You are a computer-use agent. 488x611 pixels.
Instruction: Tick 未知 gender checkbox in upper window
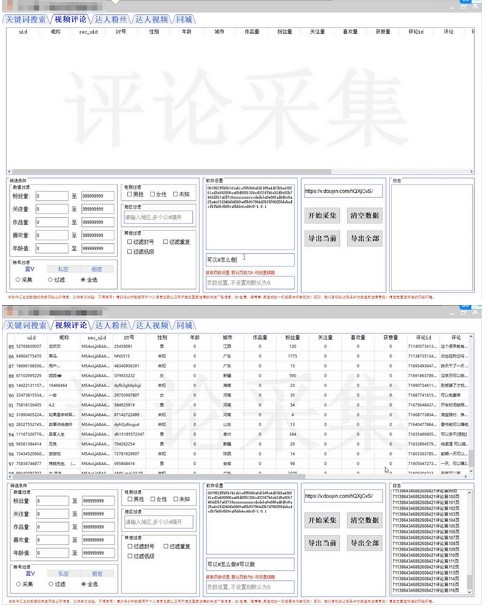pos(176,194)
